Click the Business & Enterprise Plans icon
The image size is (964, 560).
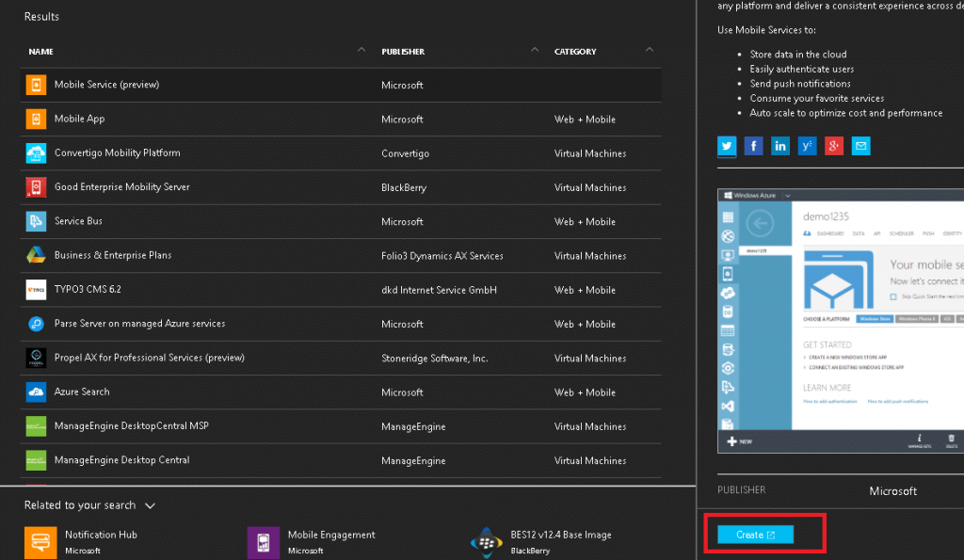[x=36, y=255]
